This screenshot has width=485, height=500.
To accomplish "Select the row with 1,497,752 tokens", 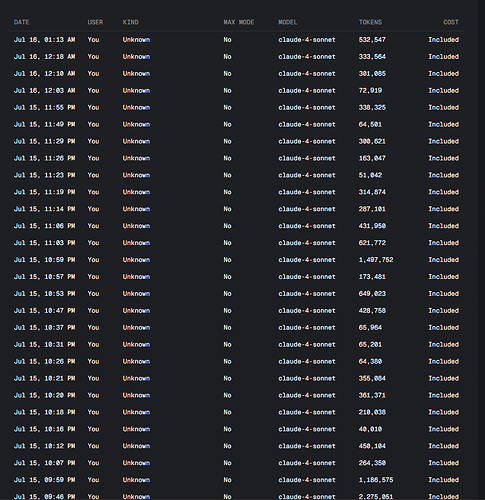I will click(236, 260).
